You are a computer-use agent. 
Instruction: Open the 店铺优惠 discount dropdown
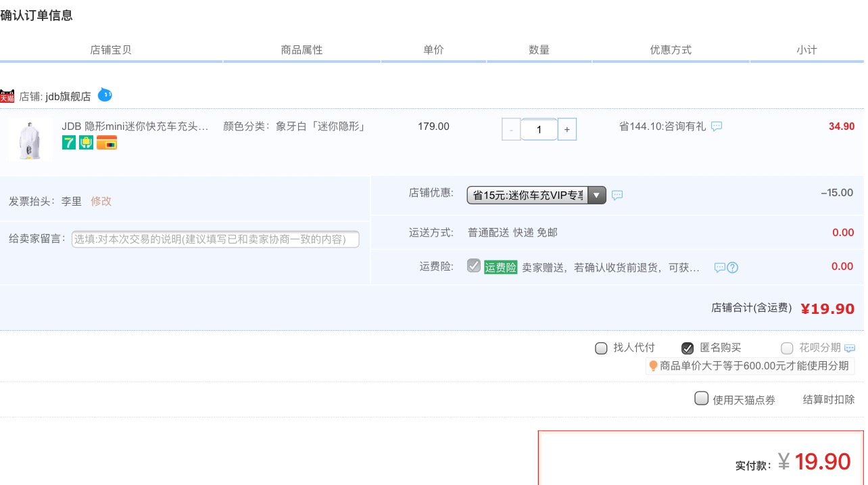tap(536, 195)
